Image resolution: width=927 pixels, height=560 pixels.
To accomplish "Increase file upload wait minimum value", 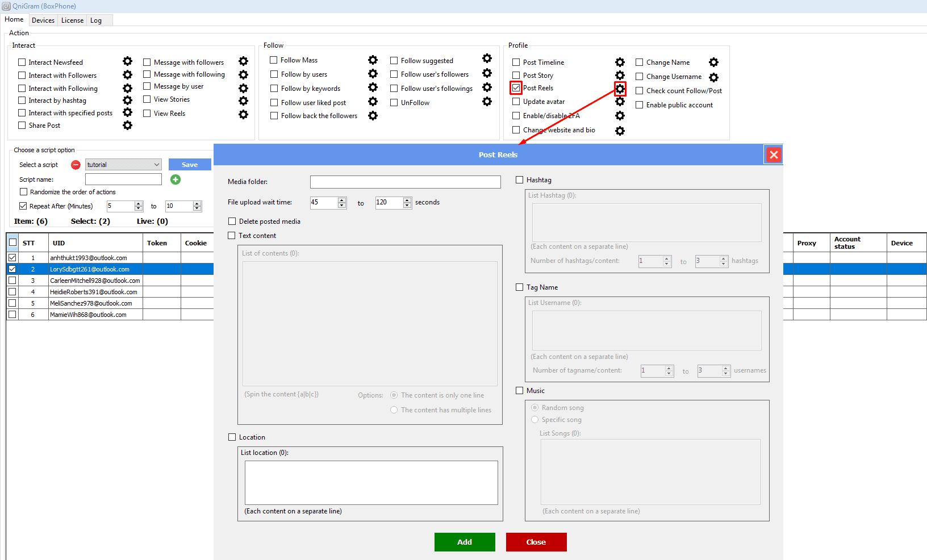I will (x=342, y=200).
